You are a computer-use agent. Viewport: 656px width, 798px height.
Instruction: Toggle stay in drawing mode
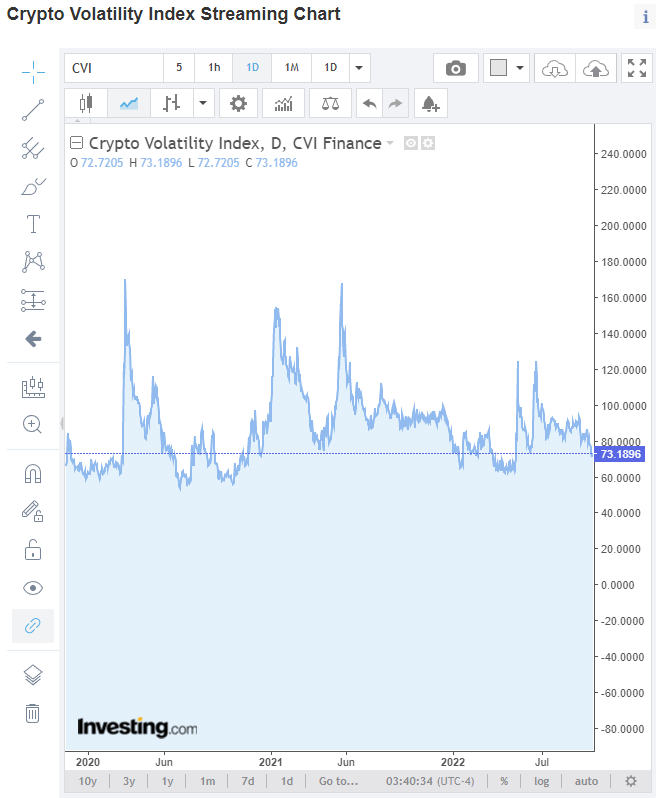[33, 511]
